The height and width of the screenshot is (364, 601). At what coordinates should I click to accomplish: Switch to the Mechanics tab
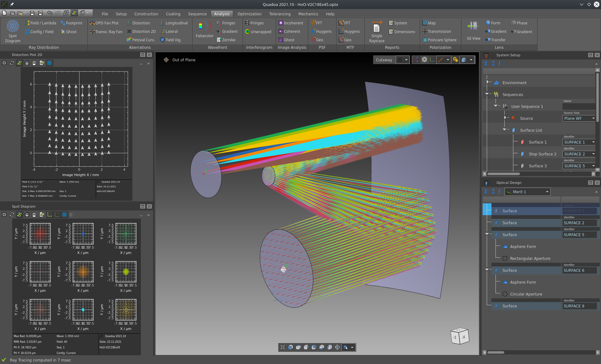(308, 14)
